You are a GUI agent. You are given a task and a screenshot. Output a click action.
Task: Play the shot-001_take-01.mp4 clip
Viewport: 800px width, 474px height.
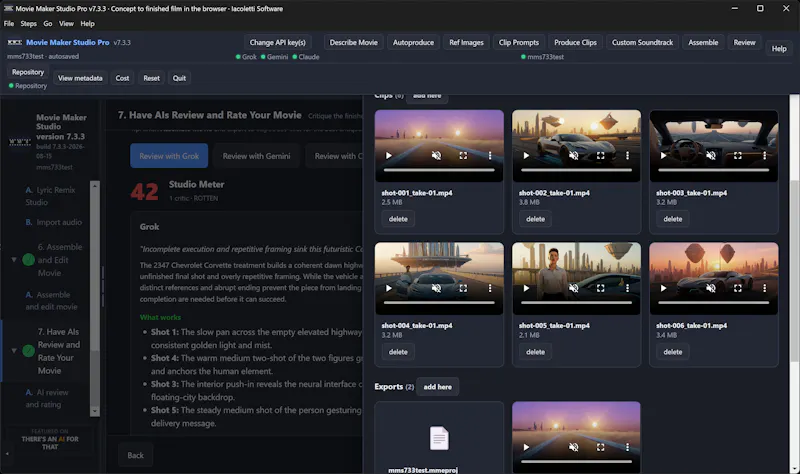coord(389,156)
